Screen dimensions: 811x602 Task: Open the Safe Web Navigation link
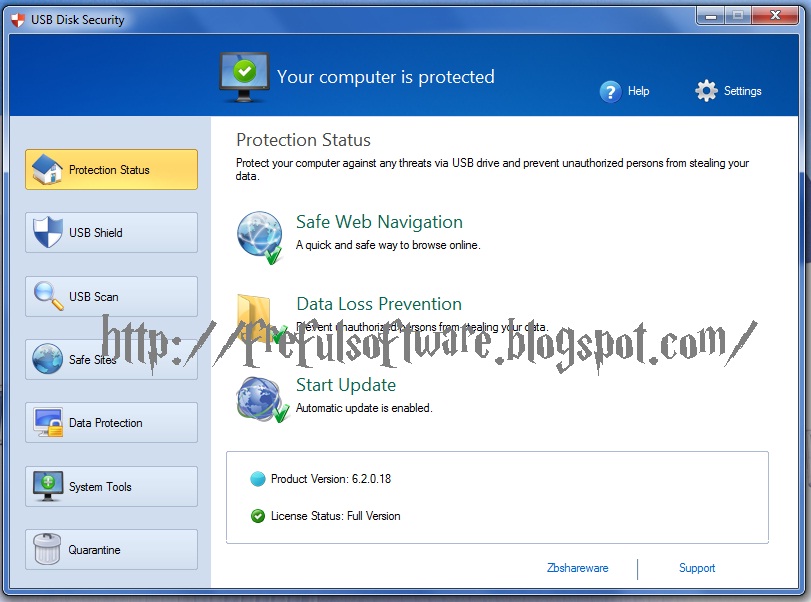[x=379, y=222]
